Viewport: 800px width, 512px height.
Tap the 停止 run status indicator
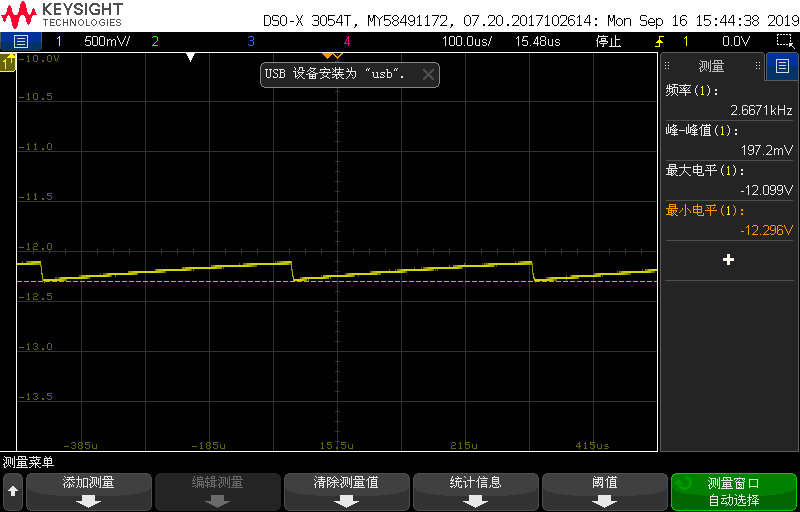pos(608,41)
